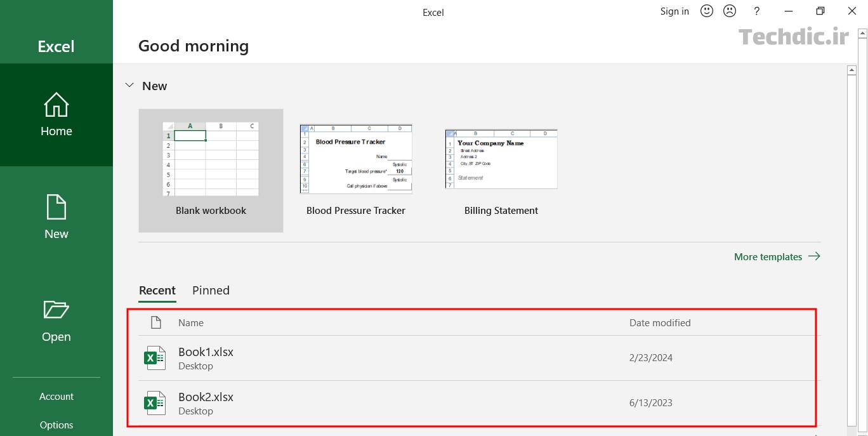Click the Excel file icon beside Book2.xlsx

[x=155, y=403]
